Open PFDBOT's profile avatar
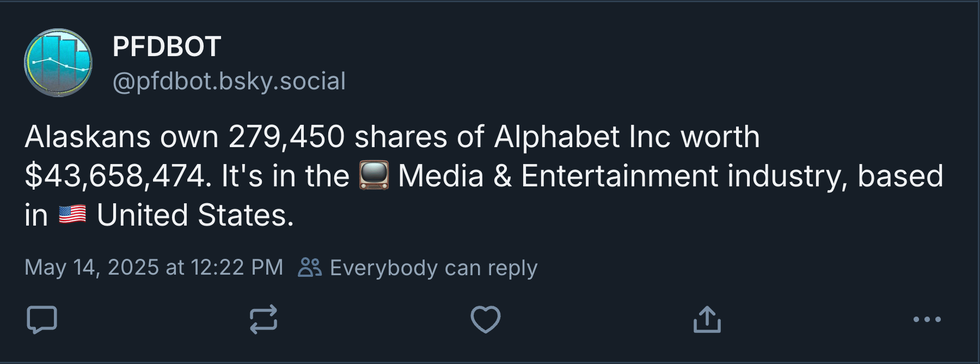Screen dimensions: 980x364 pos(57,62)
